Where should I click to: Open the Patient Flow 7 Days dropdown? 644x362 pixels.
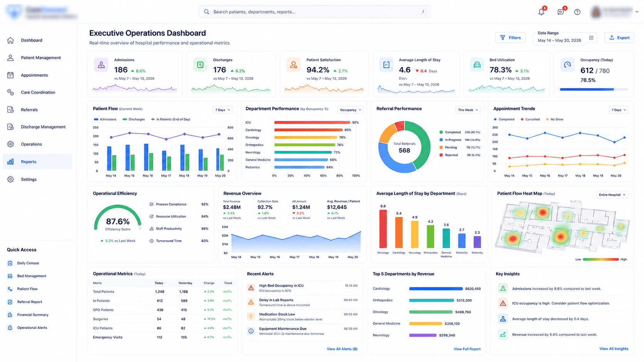pos(223,110)
